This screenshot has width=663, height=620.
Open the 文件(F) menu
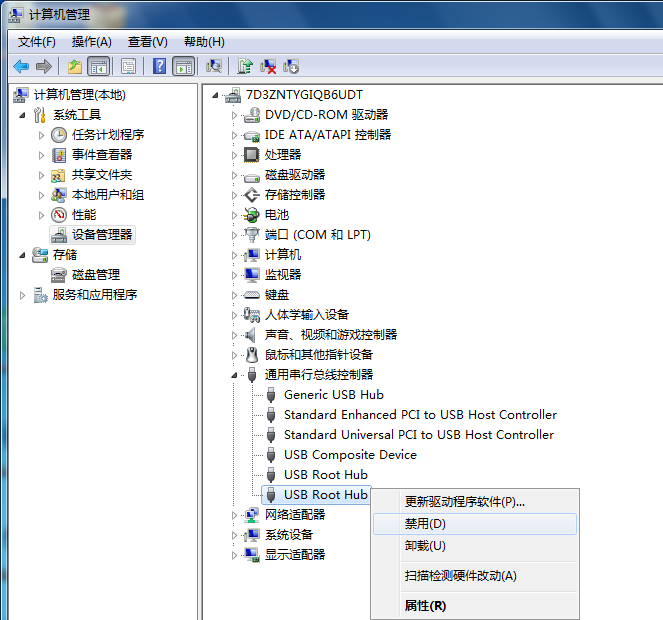coord(37,42)
